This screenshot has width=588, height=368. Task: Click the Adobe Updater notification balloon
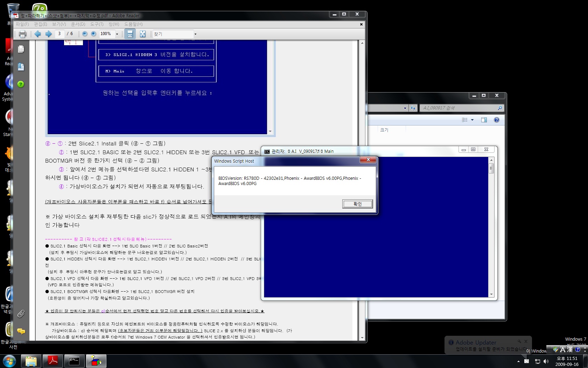[488, 345]
